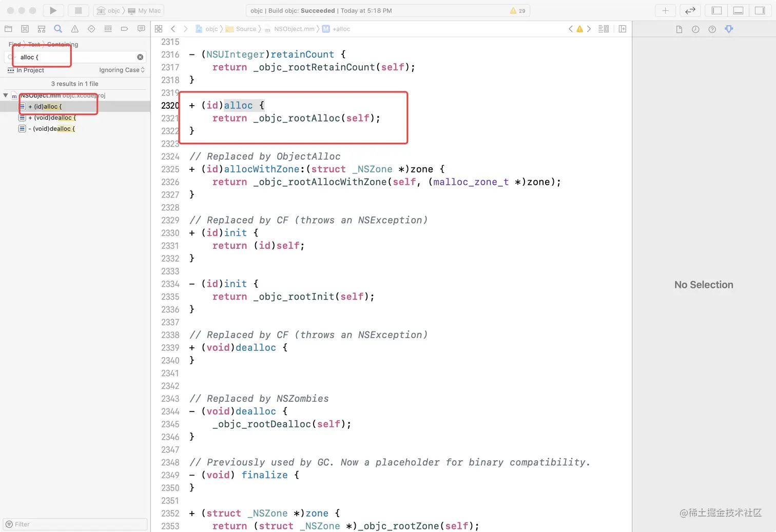Open the Issue navigator
Screen dimensions: 776x532
pos(75,29)
